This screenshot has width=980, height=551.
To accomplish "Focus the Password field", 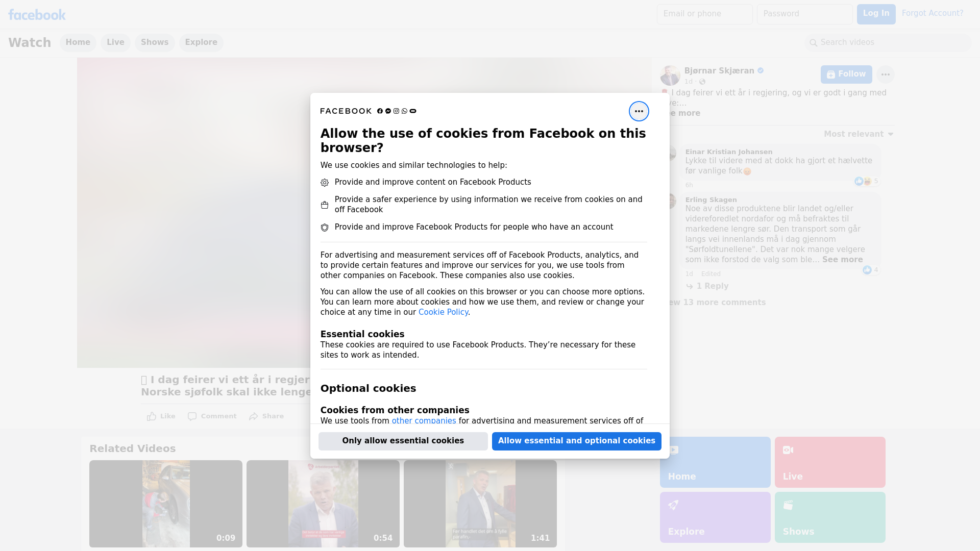I will [x=804, y=14].
